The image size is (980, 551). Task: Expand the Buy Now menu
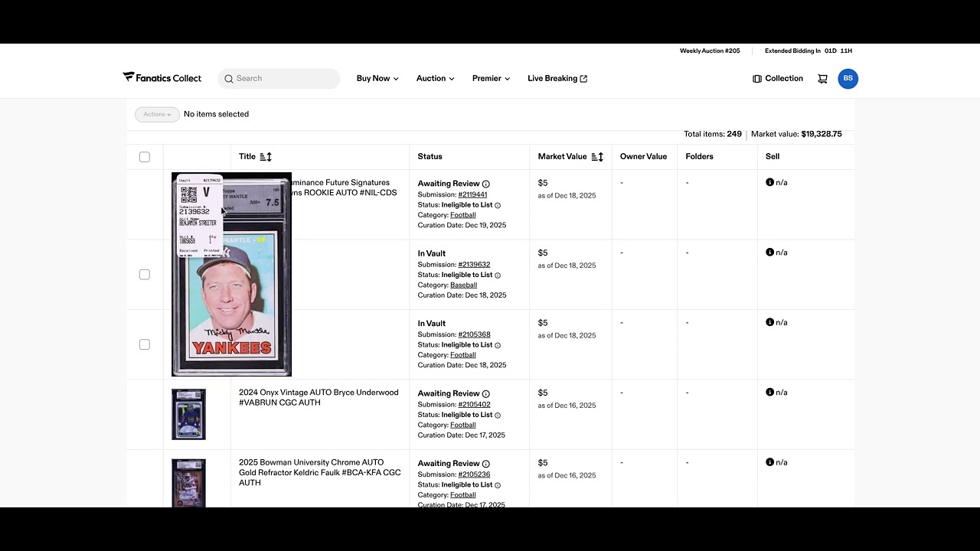coord(377,79)
